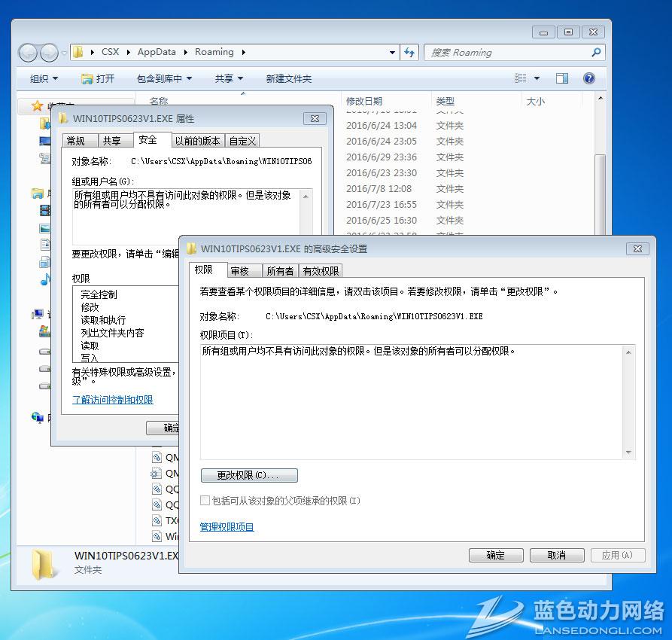Click the folder icon in address bar
This screenshot has width=672, height=640.
[x=78, y=53]
